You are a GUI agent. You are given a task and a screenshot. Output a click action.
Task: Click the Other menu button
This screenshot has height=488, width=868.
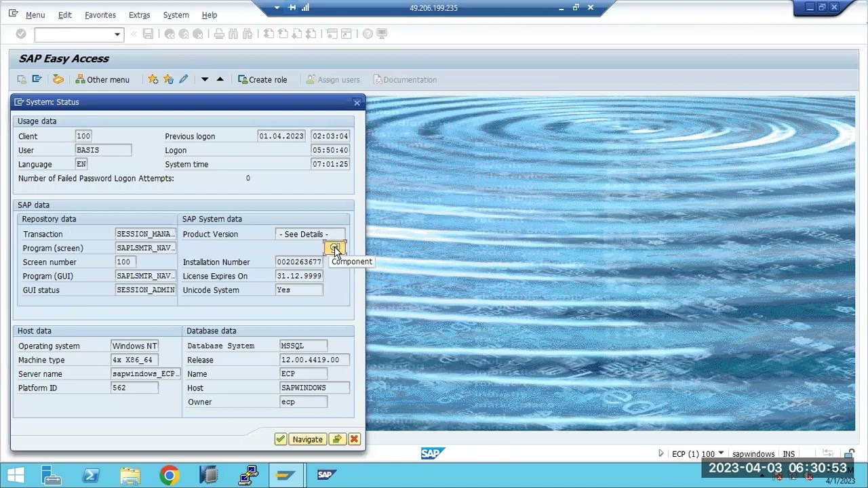point(102,79)
